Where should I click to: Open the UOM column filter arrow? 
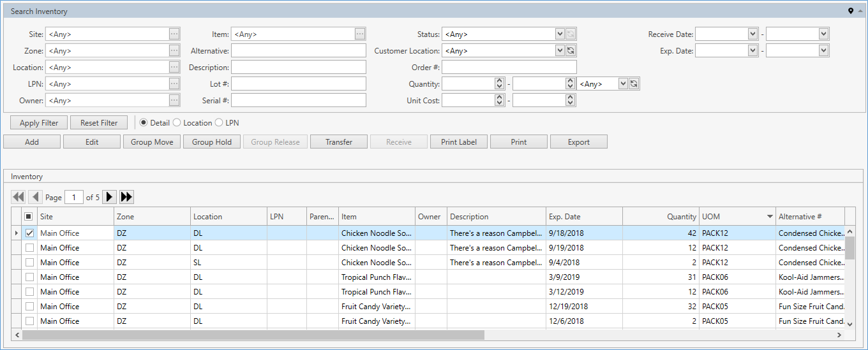point(770,217)
